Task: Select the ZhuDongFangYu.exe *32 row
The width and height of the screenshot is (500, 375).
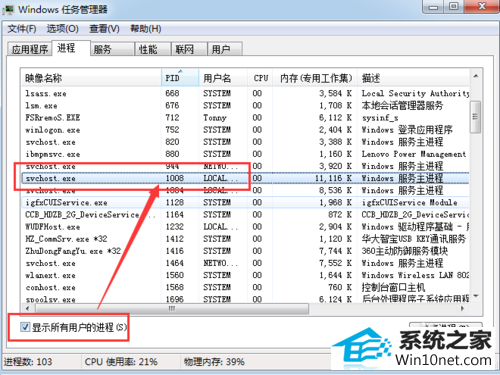Action: click(x=245, y=251)
